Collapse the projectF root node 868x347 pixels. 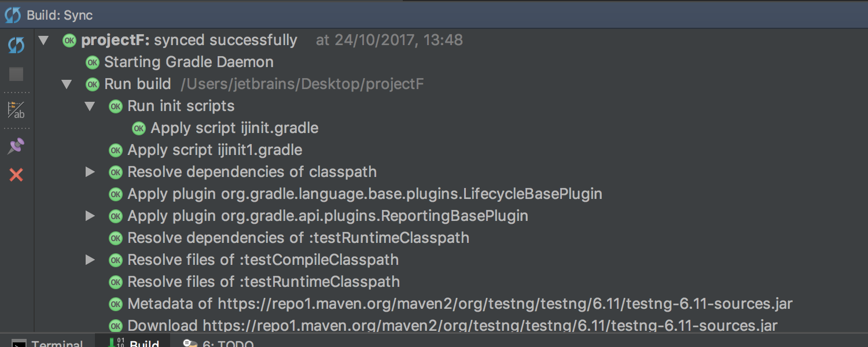pos(43,40)
